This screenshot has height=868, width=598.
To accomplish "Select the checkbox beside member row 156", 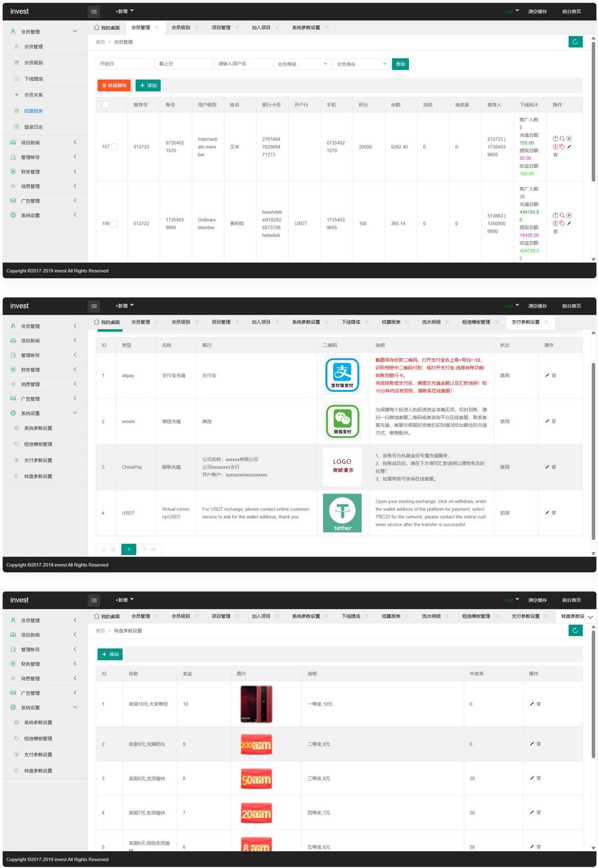I will (x=114, y=224).
